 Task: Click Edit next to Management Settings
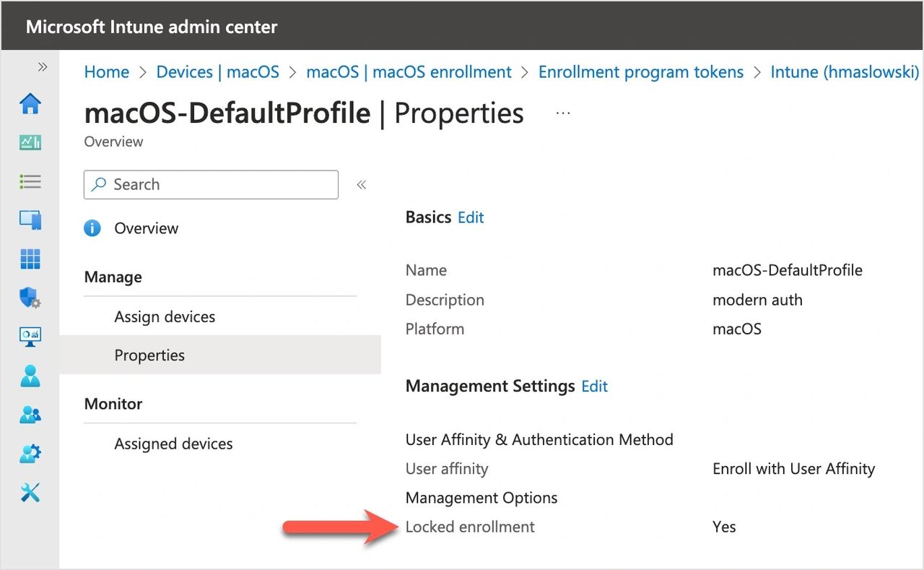(594, 387)
